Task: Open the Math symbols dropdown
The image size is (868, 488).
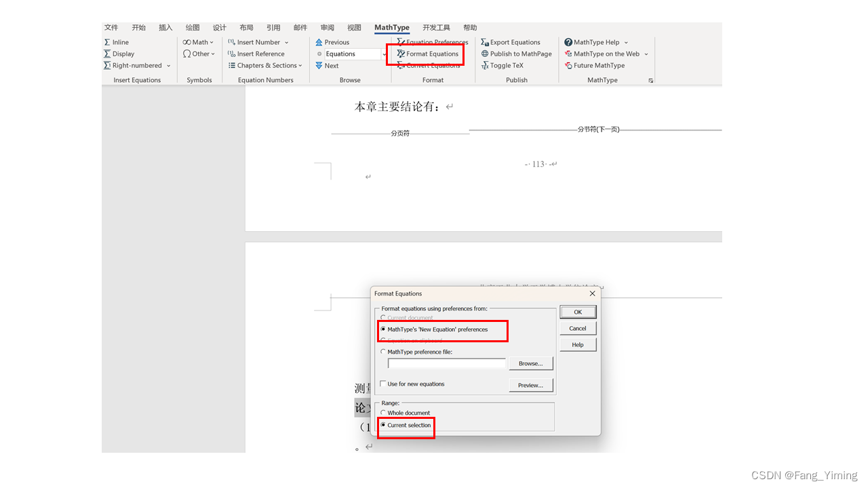Action: point(198,42)
